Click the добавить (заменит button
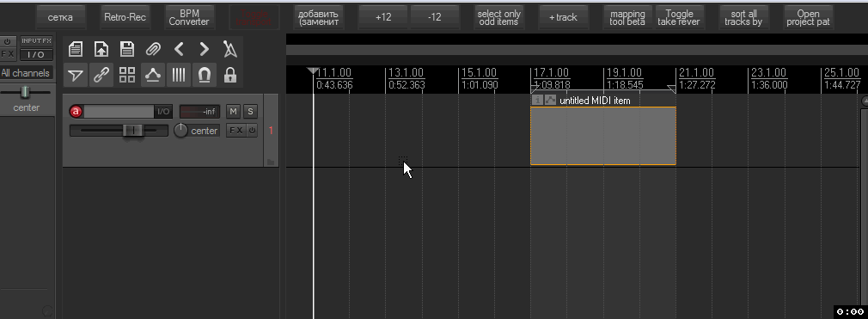 pyautogui.click(x=318, y=17)
